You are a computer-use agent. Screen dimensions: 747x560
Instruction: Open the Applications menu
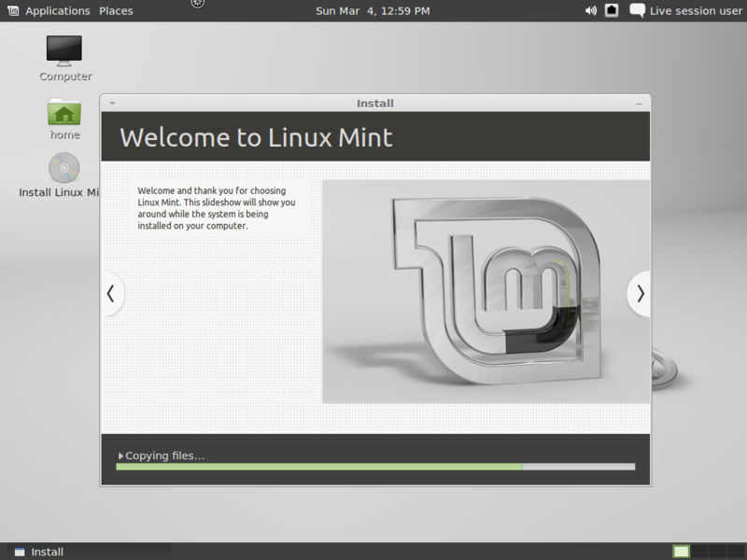click(58, 10)
